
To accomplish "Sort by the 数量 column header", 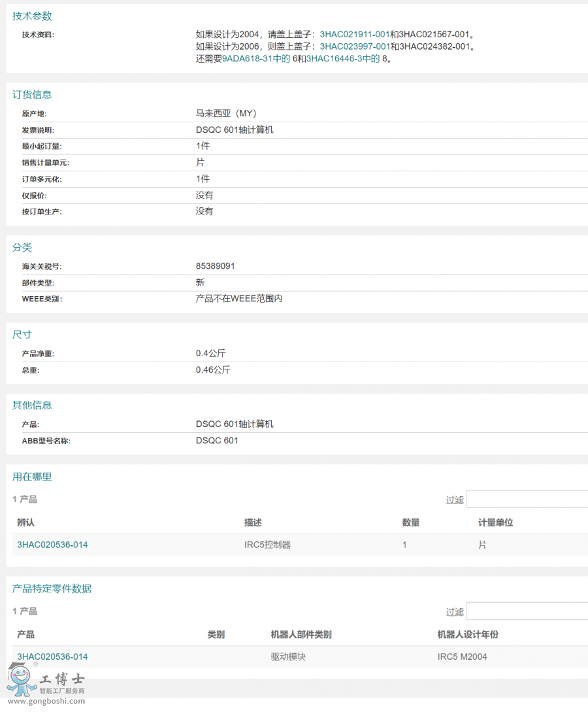I will [411, 522].
